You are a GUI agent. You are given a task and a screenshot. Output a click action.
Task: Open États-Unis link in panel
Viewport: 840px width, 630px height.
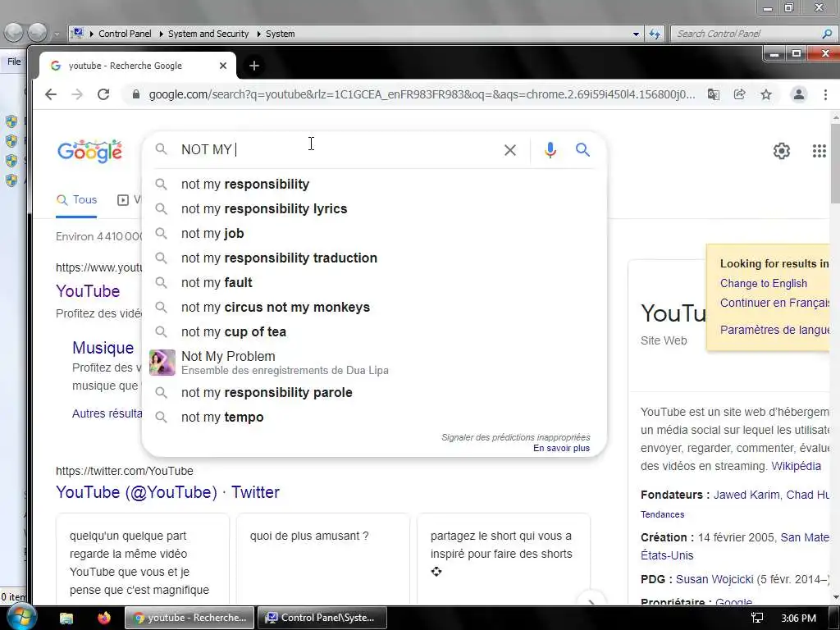pyautogui.click(x=667, y=555)
